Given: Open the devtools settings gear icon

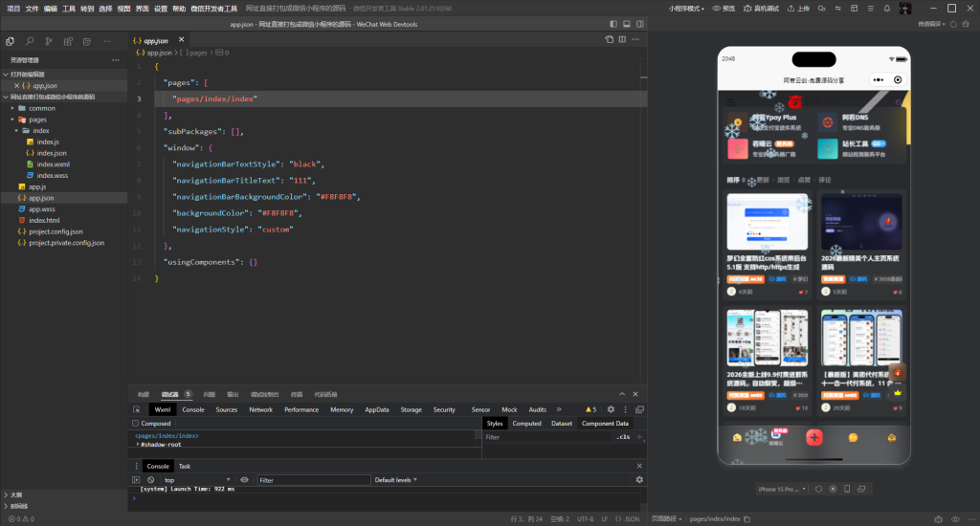Looking at the screenshot, I should click(611, 409).
